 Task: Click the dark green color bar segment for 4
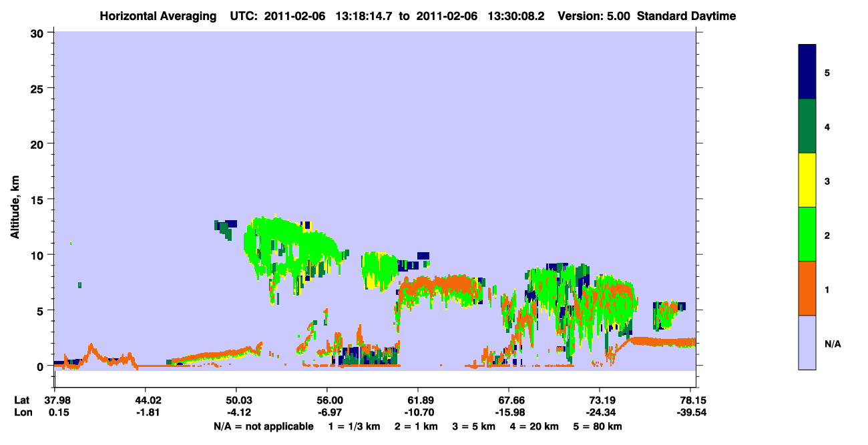[x=807, y=126]
